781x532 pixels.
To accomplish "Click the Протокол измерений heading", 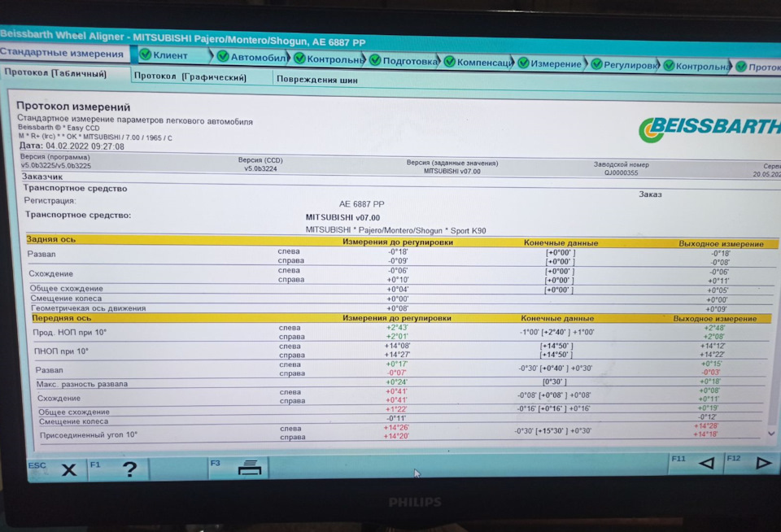I will (73, 107).
